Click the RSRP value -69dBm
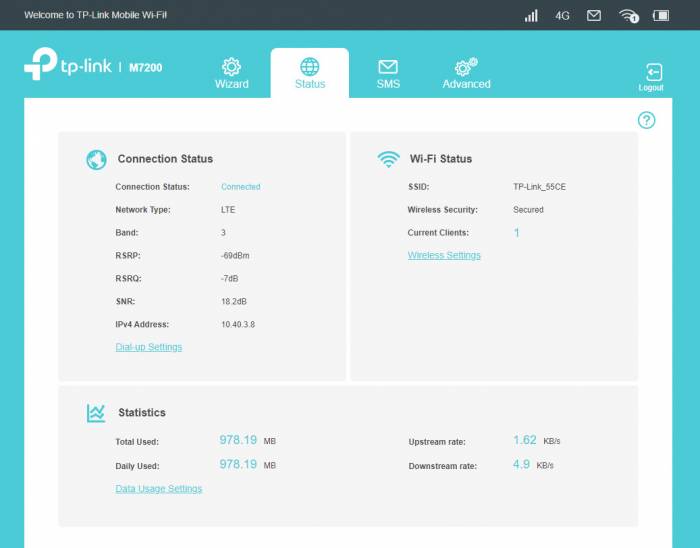 click(235, 256)
